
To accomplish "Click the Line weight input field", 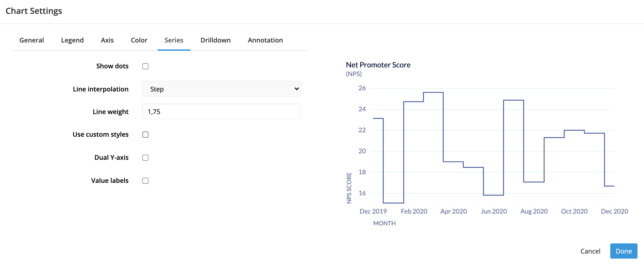I will tap(221, 112).
